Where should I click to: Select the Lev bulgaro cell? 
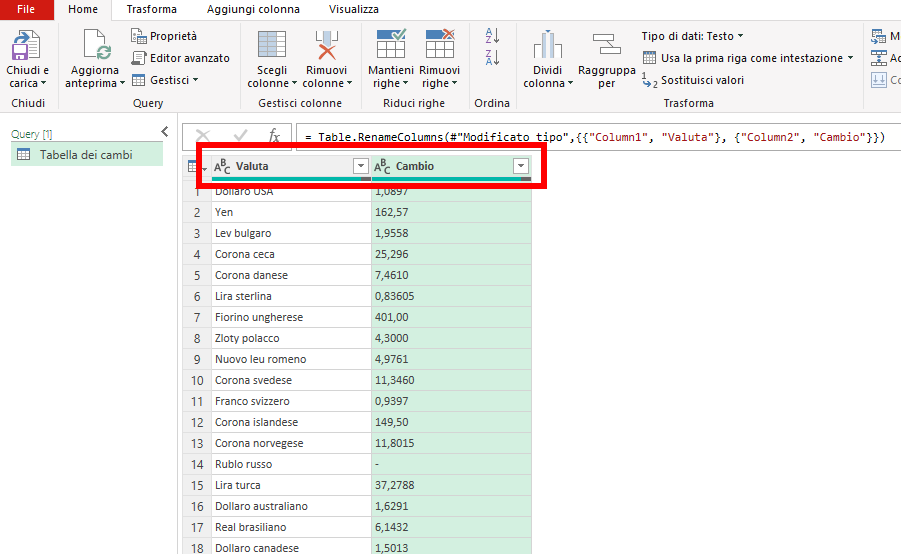pos(291,233)
